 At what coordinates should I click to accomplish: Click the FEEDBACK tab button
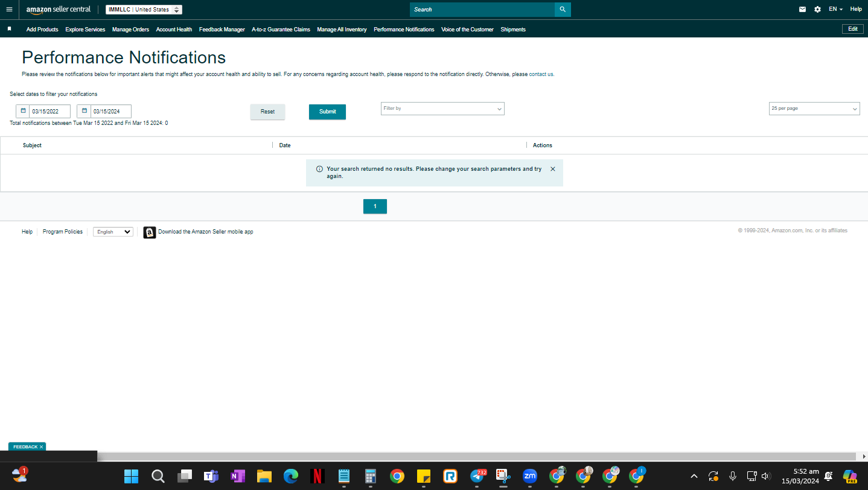pyautogui.click(x=27, y=447)
